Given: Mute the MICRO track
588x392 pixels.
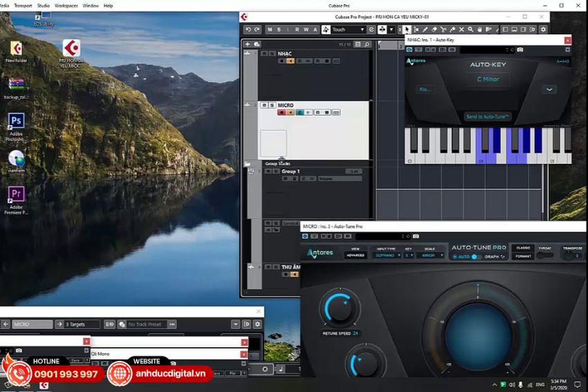Looking at the screenshot, I should 264,105.
